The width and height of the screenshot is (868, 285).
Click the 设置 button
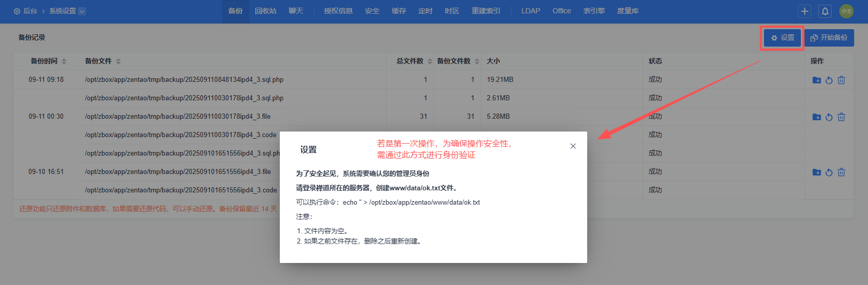[x=782, y=38]
